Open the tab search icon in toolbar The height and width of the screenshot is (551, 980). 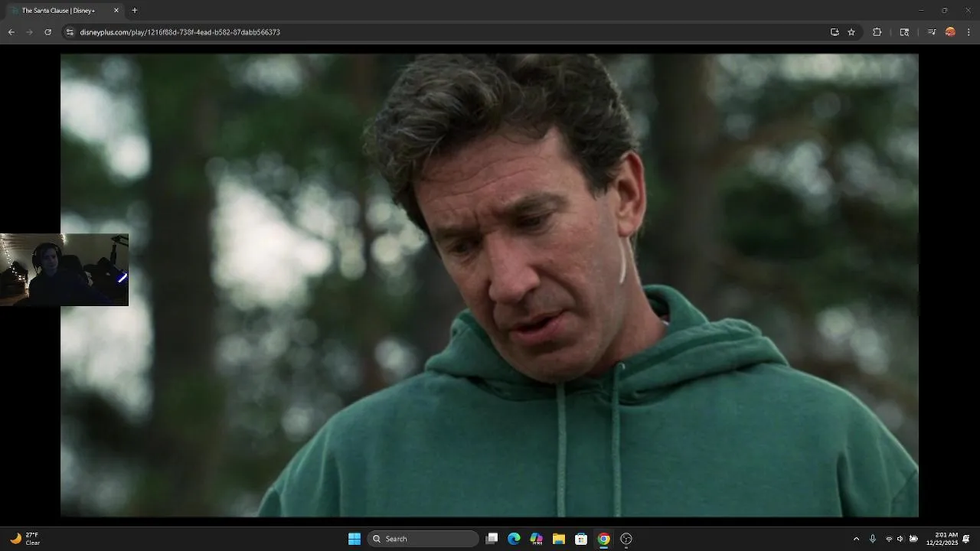click(x=904, y=32)
